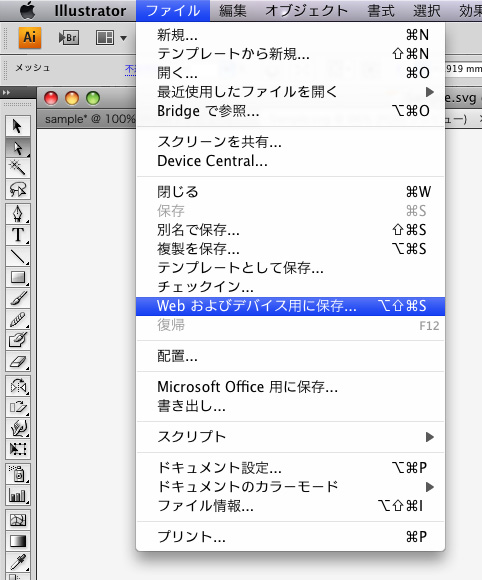Open Adobe Bridge via Br icon
The width and height of the screenshot is (482, 580).
click(x=69, y=37)
